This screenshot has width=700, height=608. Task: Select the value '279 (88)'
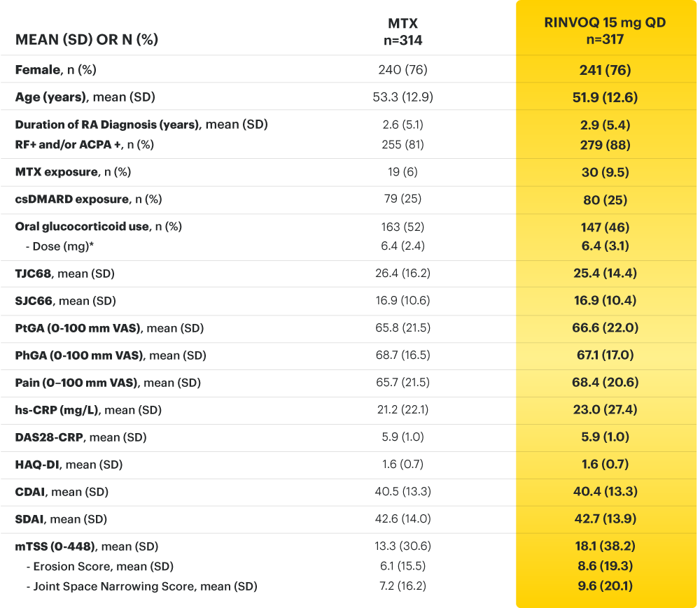[x=605, y=145]
